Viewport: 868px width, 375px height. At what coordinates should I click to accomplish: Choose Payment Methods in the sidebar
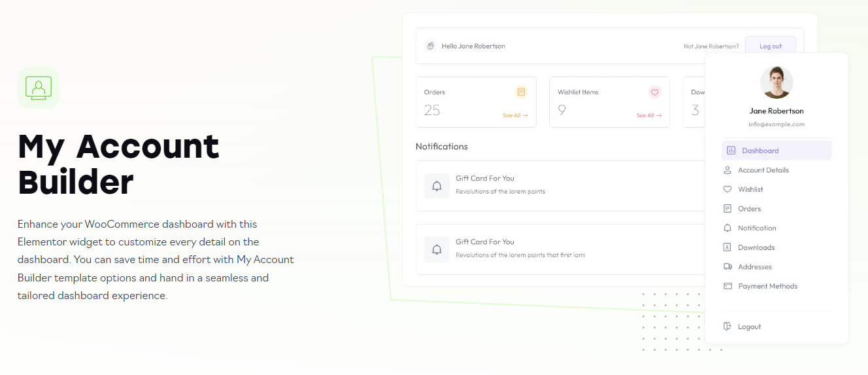[x=767, y=286]
